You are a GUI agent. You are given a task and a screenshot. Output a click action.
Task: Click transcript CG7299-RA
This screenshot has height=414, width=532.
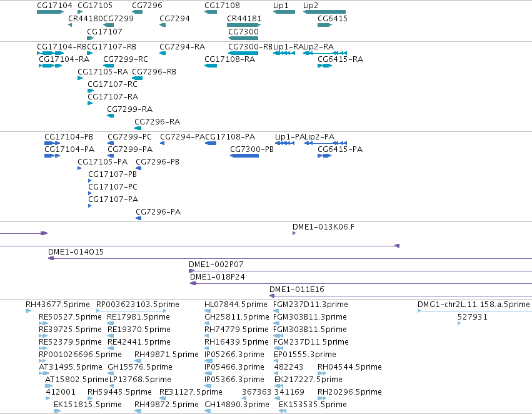pyautogui.click(x=110, y=116)
